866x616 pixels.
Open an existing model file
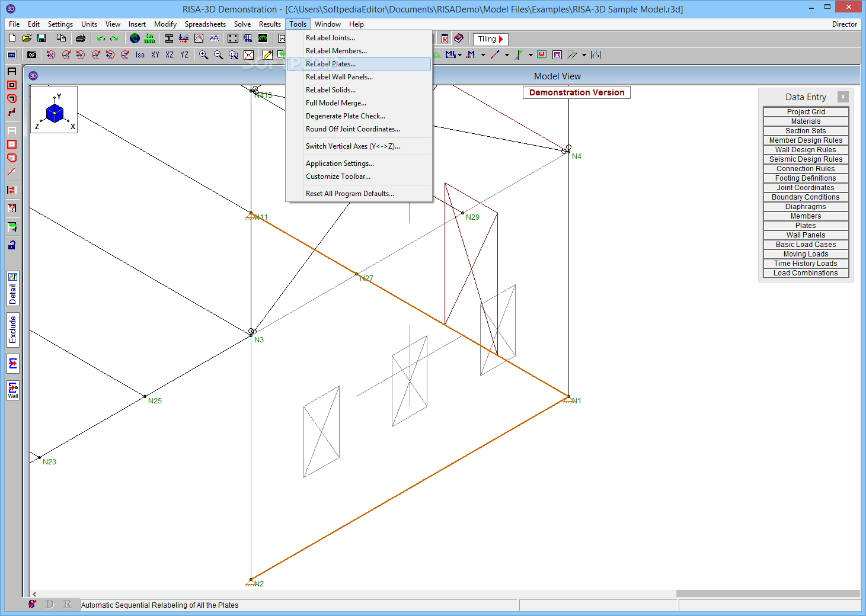27,38
